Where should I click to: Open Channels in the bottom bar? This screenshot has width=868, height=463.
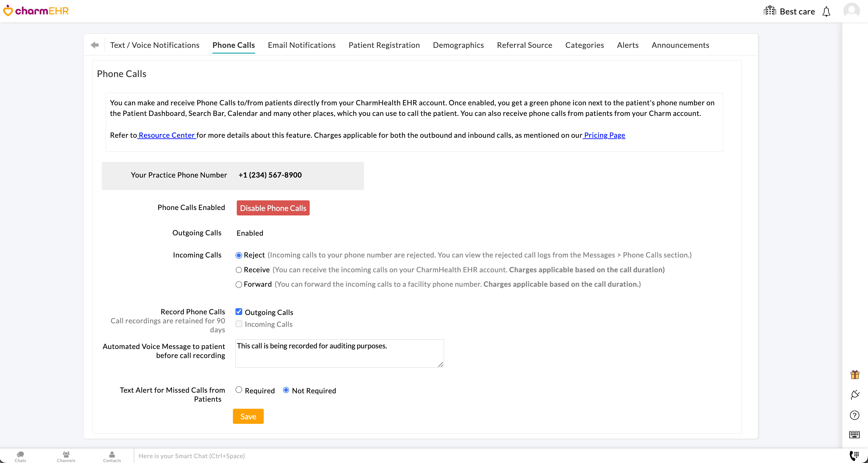(66, 456)
